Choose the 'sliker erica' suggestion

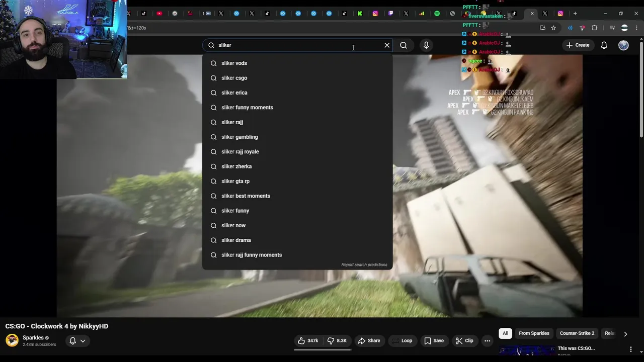tap(297, 93)
